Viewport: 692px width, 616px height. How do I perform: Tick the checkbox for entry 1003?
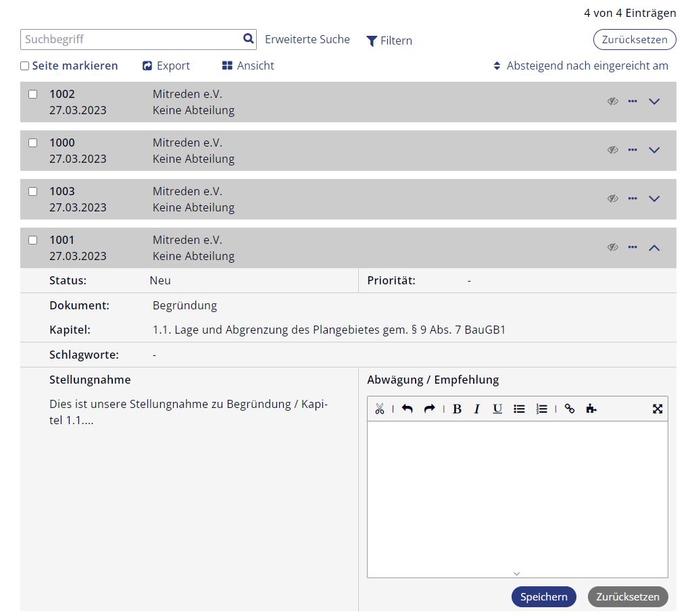(x=32, y=192)
